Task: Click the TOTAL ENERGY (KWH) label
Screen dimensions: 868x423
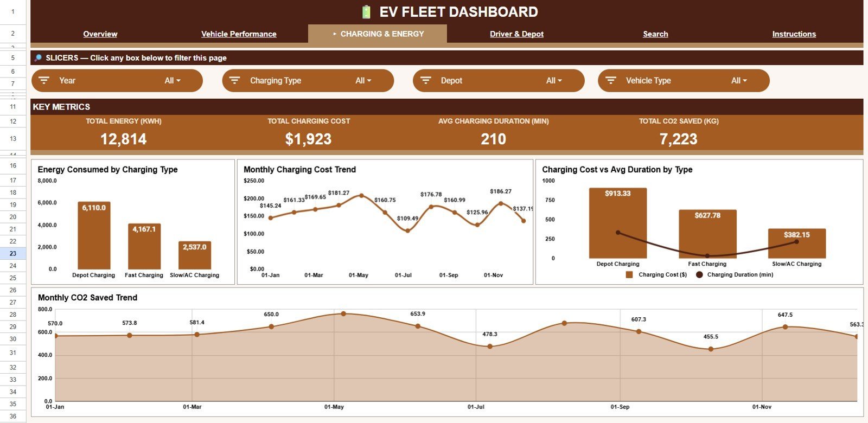Action: coord(124,121)
